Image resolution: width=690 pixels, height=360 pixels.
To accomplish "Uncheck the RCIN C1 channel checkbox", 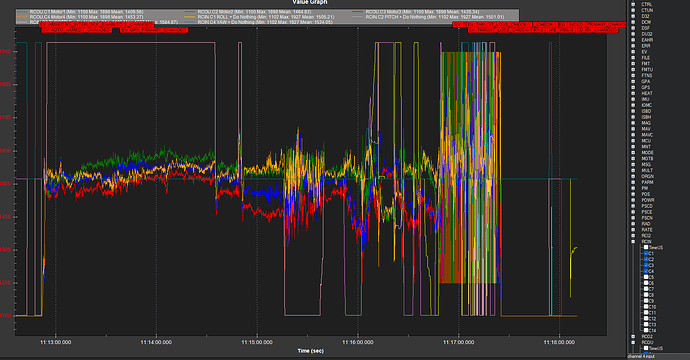I will (646, 253).
